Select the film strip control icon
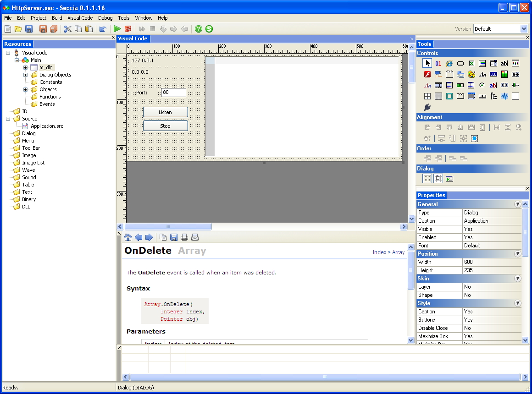The height and width of the screenshot is (394, 532). (x=438, y=85)
